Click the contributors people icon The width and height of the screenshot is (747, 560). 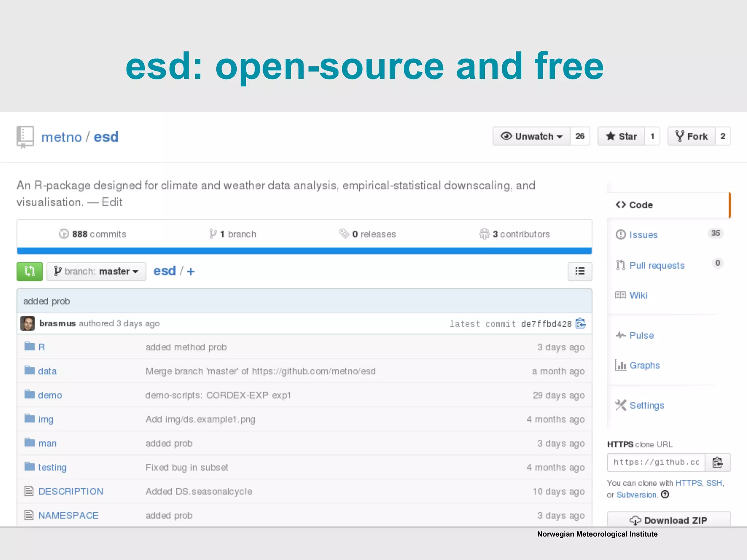(x=484, y=234)
